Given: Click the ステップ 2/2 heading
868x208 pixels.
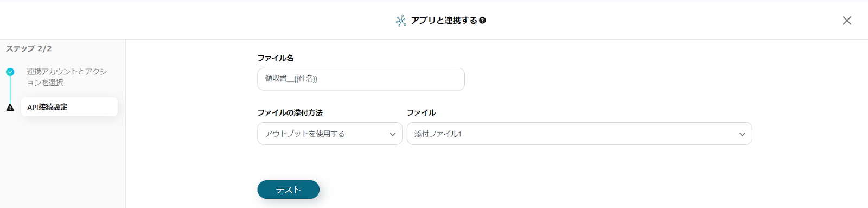Looking at the screenshot, I should (29, 48).
